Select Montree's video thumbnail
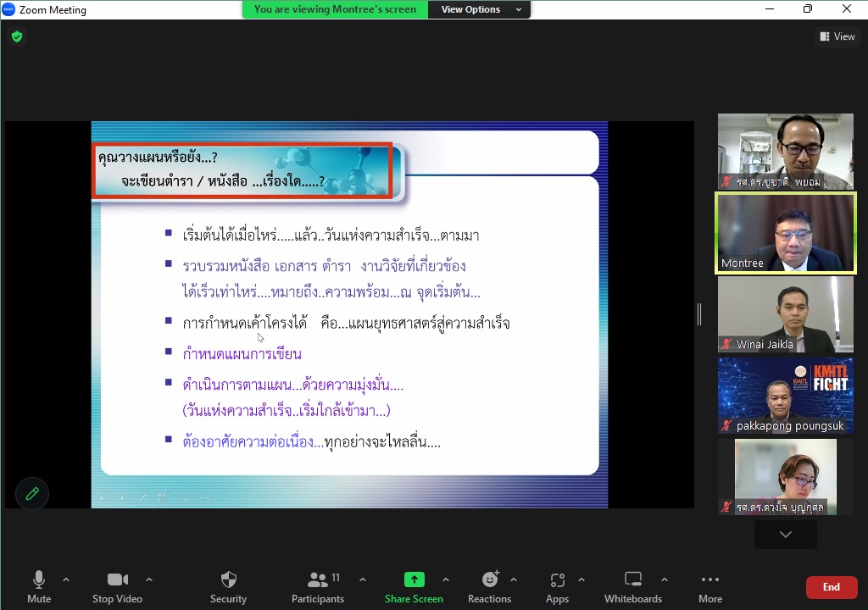The height and width of the screenshot is (610, 868). click(x=786, y=233)
